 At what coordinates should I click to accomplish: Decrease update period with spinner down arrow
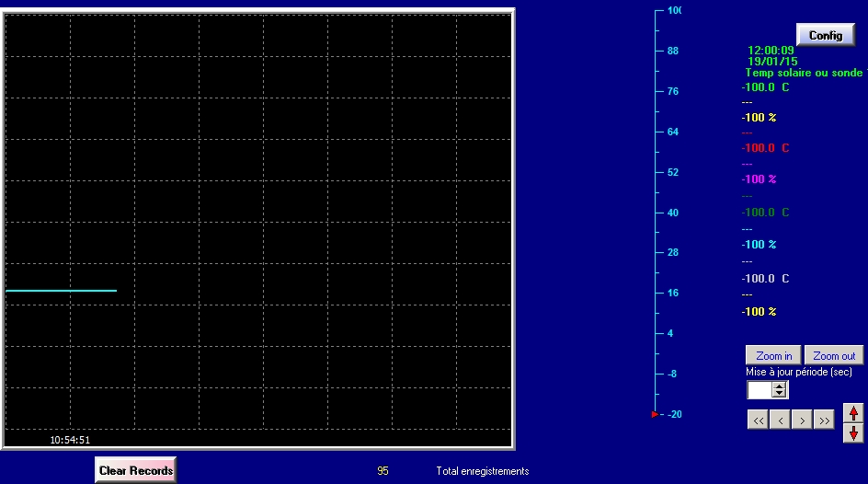780,394
